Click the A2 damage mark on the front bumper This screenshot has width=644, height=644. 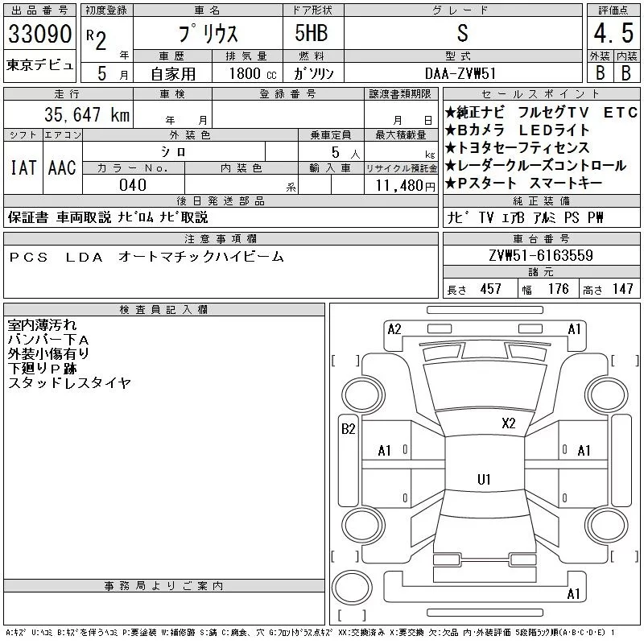(394, 329)
